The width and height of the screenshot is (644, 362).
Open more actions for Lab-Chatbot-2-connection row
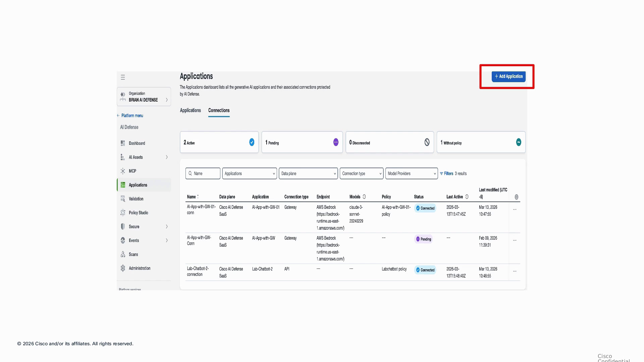(x=515, y=271)
